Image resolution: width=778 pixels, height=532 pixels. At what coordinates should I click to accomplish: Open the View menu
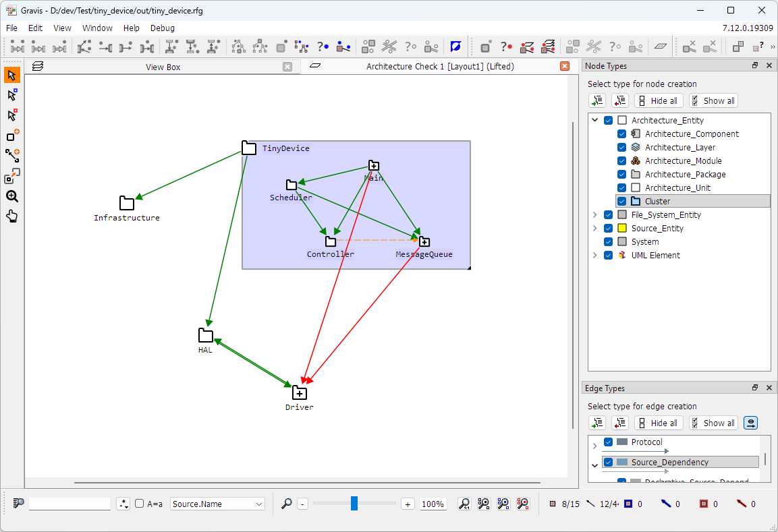(62, 28)
